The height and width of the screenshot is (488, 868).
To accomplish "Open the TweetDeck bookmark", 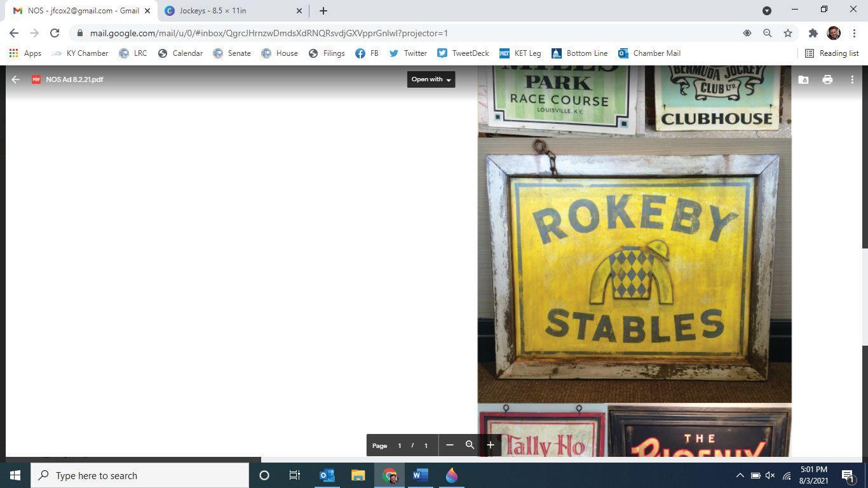I will tap(463, 53).
